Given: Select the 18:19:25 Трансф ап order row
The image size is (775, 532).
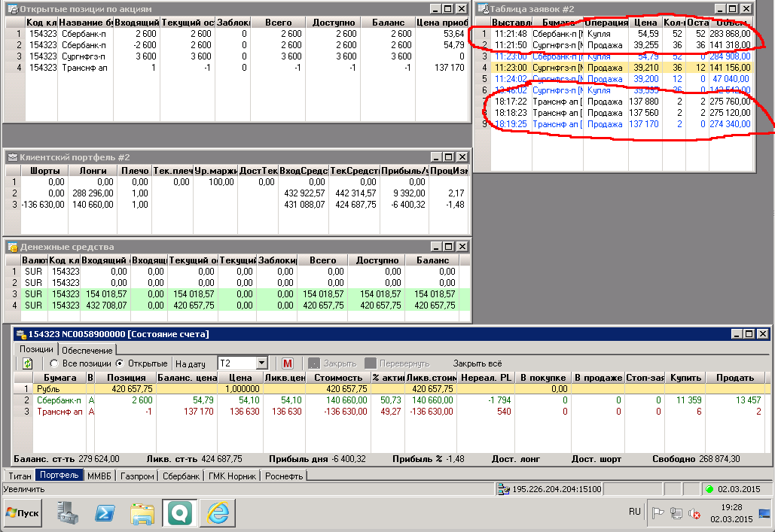Looking at the screenshot, I should pyautogui.click(x=615, y=124).
